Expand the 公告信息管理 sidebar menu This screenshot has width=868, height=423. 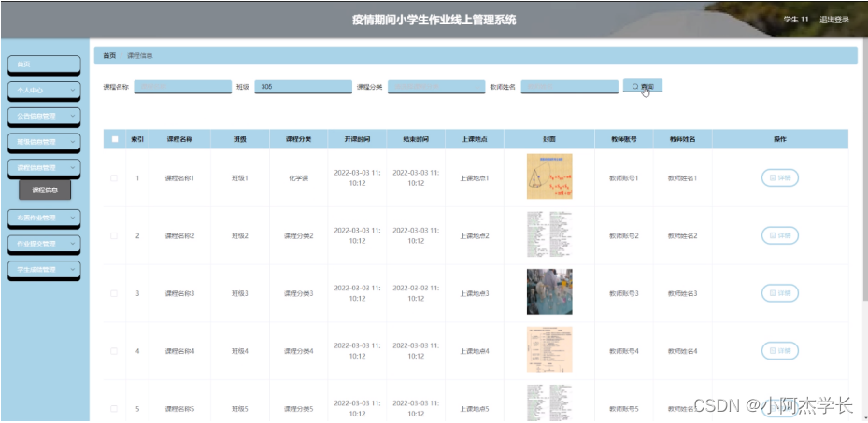44,116
